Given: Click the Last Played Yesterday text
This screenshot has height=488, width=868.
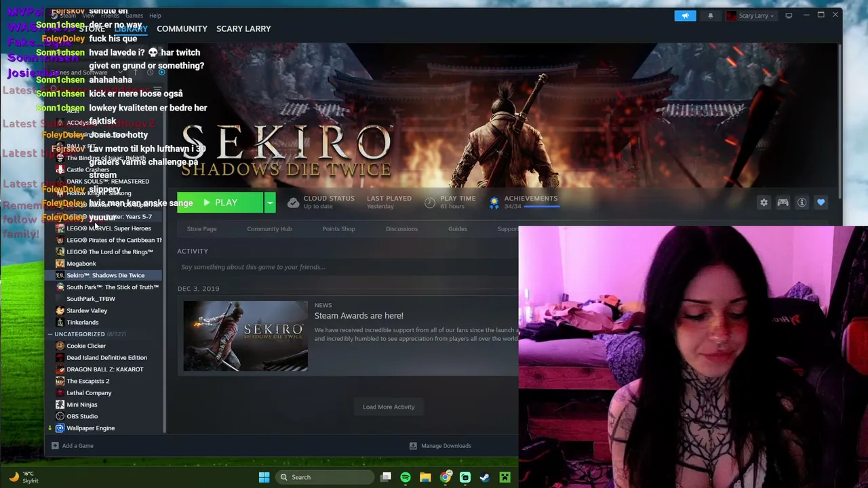Looking at the screenshot, I should click(x=389, y=202).
